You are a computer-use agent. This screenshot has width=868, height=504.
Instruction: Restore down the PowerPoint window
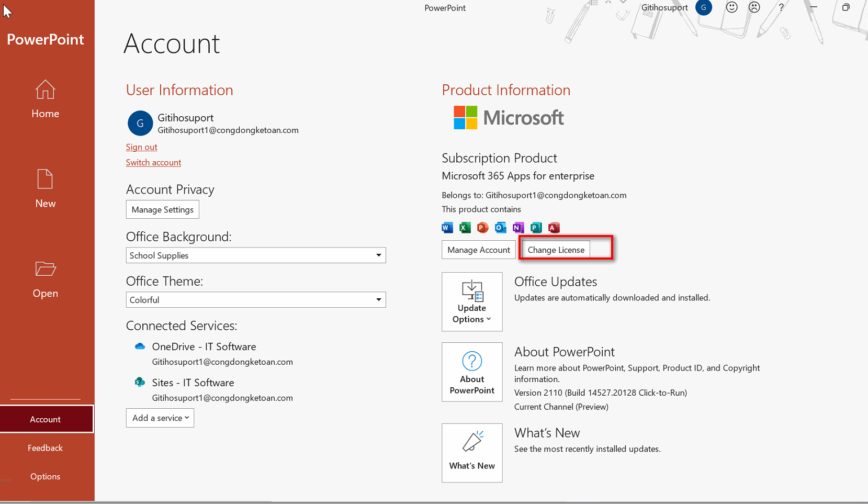point(846,7)
